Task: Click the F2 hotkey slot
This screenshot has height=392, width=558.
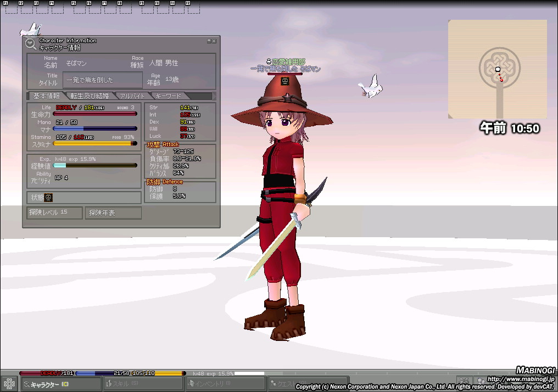Action: coord(27,9)
